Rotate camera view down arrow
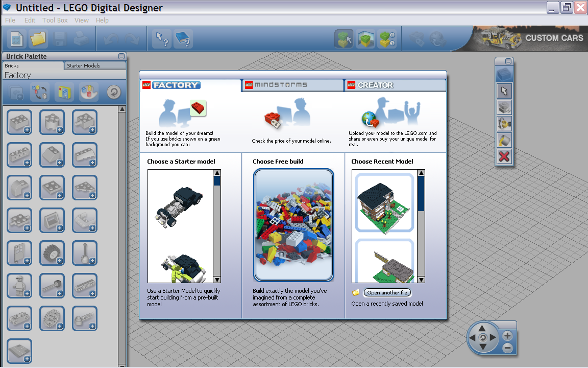This screenshot has width=588, height=368. pos(483,348)
